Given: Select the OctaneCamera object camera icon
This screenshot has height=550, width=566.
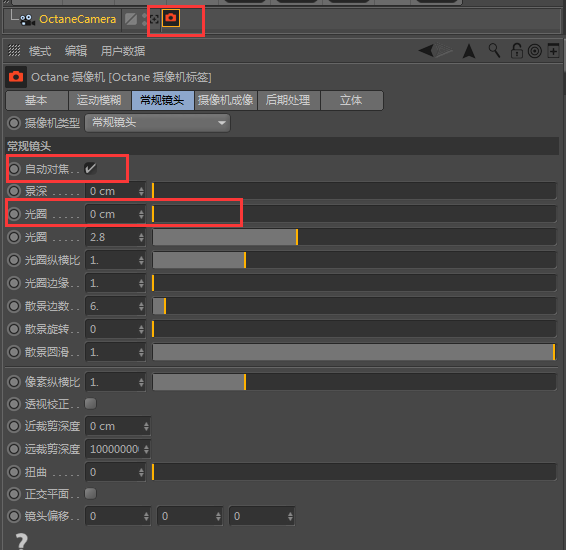Looking at the screenshot, I should pyautogui.click(x=27, y=19).
